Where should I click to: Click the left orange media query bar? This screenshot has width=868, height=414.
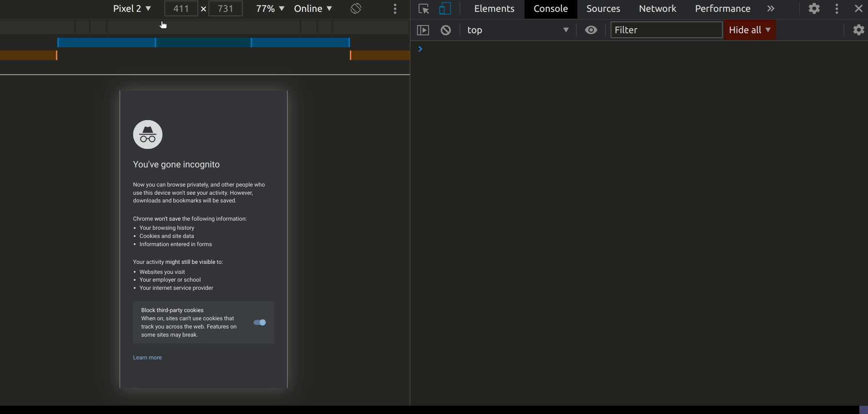pos(28,56)
